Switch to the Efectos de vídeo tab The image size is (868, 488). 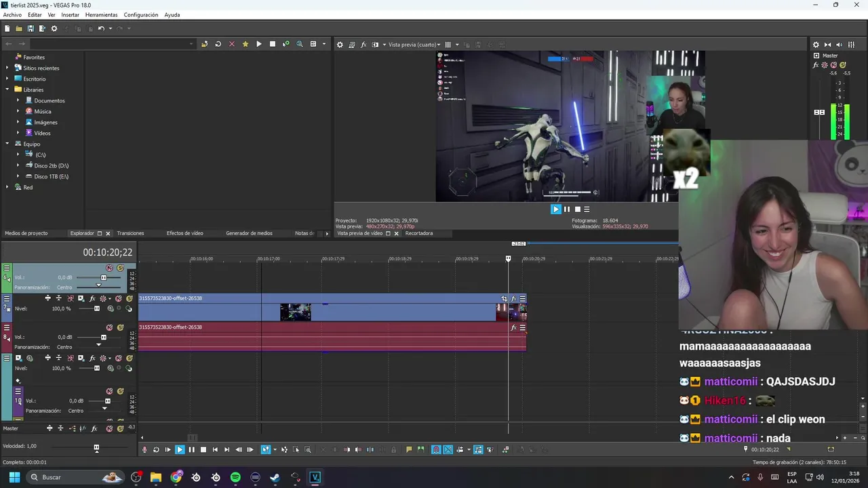185,233
